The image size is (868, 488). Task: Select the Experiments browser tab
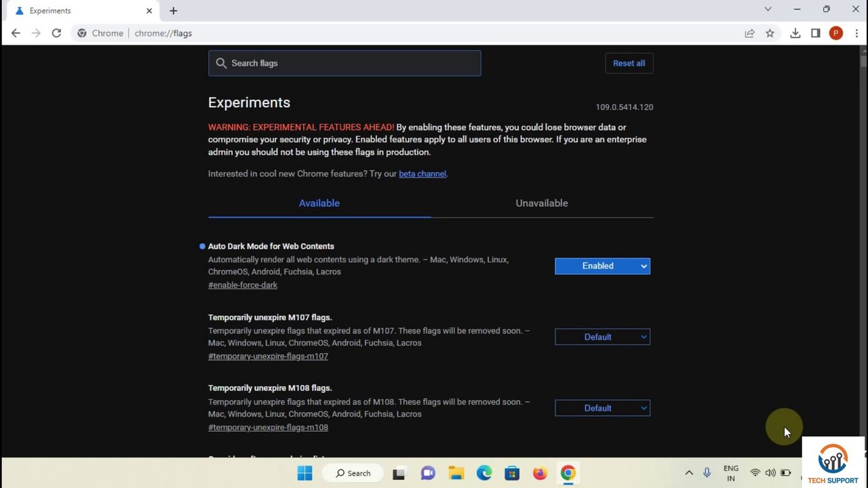pyautogui.click(x=81, y=11)
